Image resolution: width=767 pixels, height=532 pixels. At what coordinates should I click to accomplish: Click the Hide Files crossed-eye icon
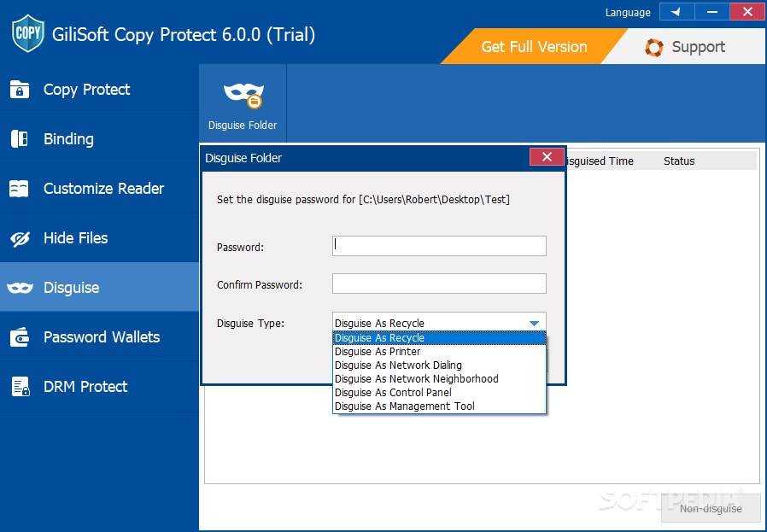tap(20, 238)
